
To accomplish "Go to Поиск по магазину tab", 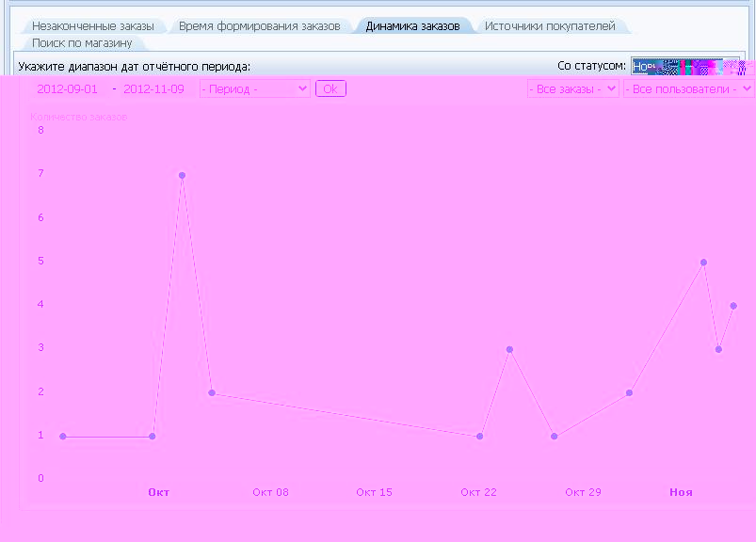I will 82,43.
